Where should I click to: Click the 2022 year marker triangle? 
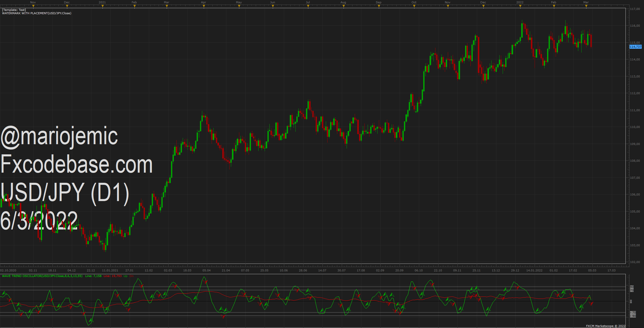tap(520, 6)
